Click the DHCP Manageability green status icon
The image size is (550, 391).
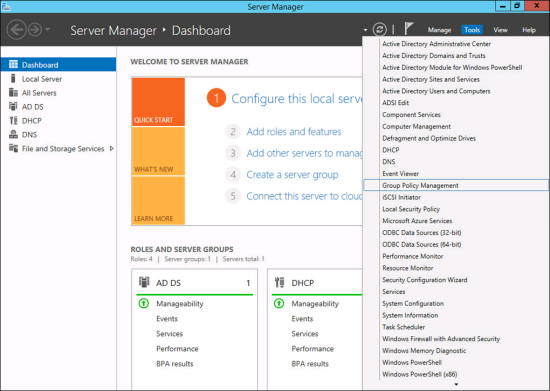point(279,303)
